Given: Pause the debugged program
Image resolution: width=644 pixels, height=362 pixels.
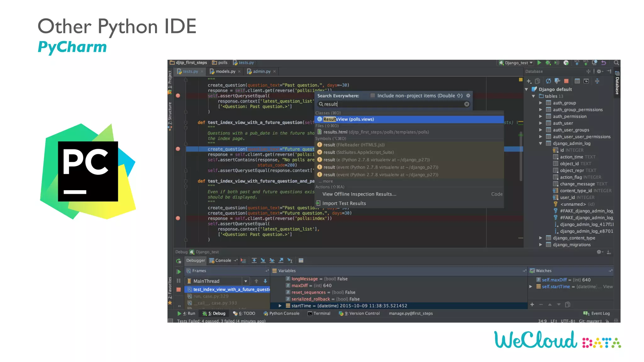Looking at the screenshot, I should [x=179, y=281].
